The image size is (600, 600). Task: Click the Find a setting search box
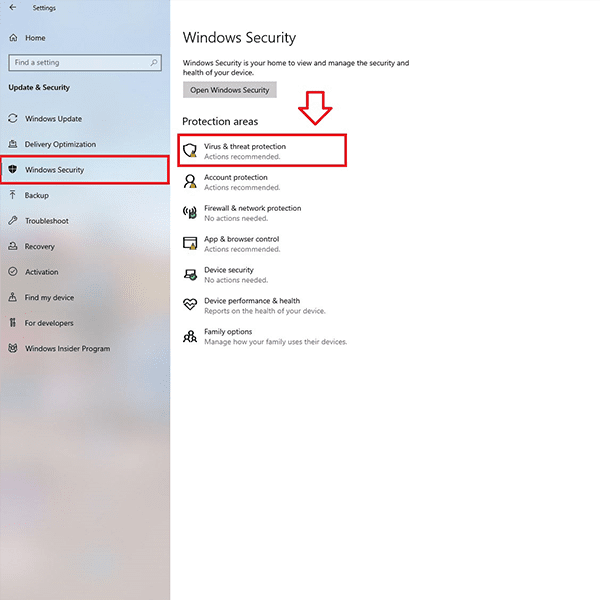coord(85,62)
